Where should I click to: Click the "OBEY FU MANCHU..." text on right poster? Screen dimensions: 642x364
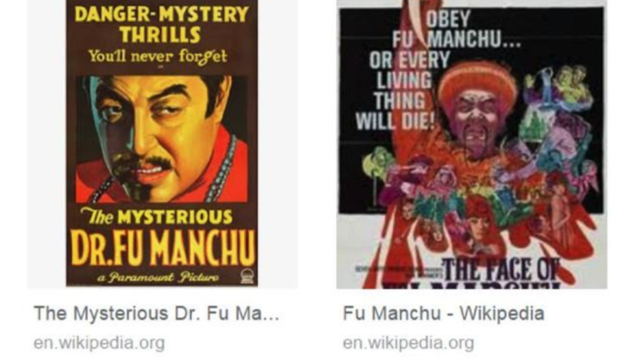point(455,30)
